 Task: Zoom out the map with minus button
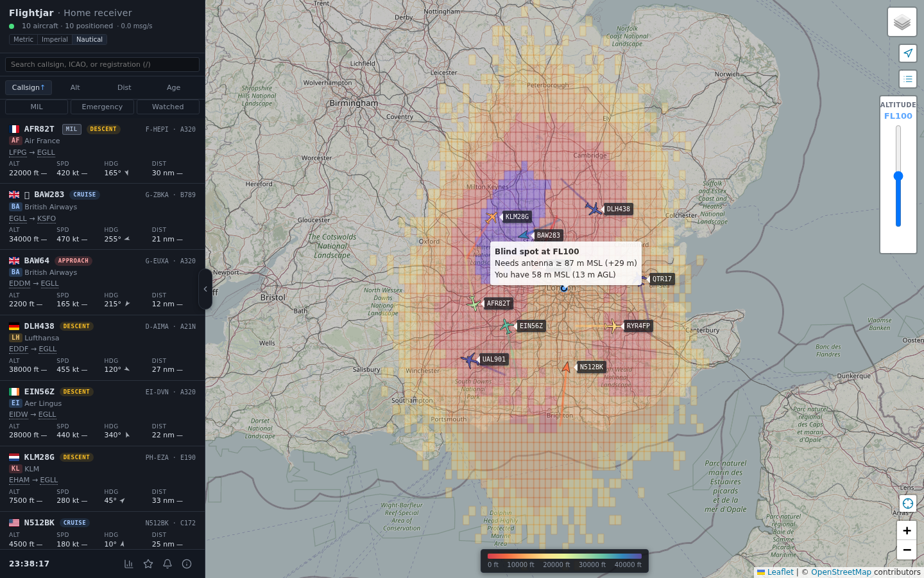(x=907, y=550)
